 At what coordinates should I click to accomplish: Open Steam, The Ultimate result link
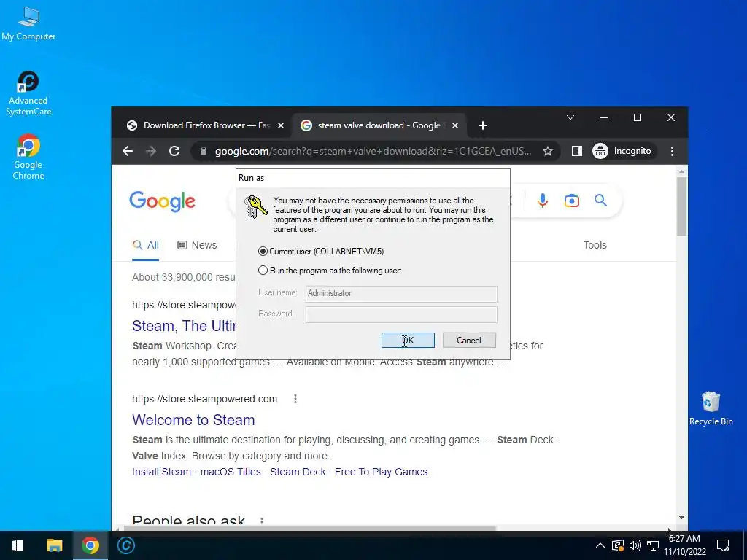(184, 326)
